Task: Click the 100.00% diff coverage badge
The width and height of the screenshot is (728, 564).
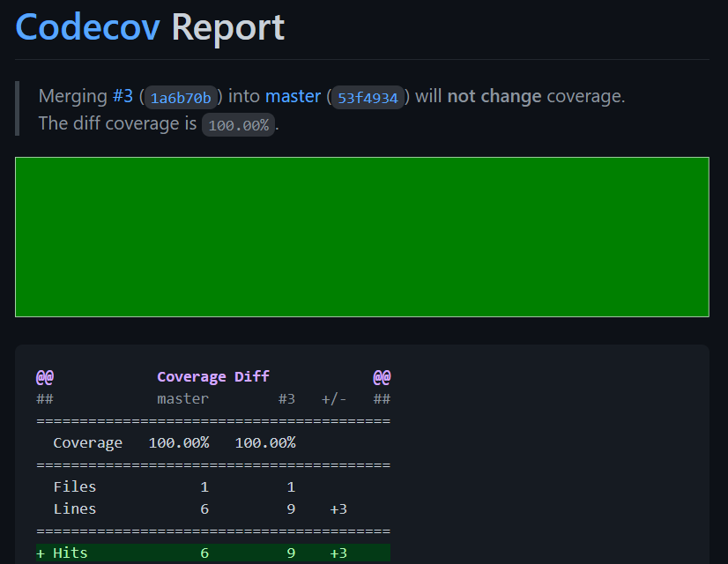Action: click(238, 125)
